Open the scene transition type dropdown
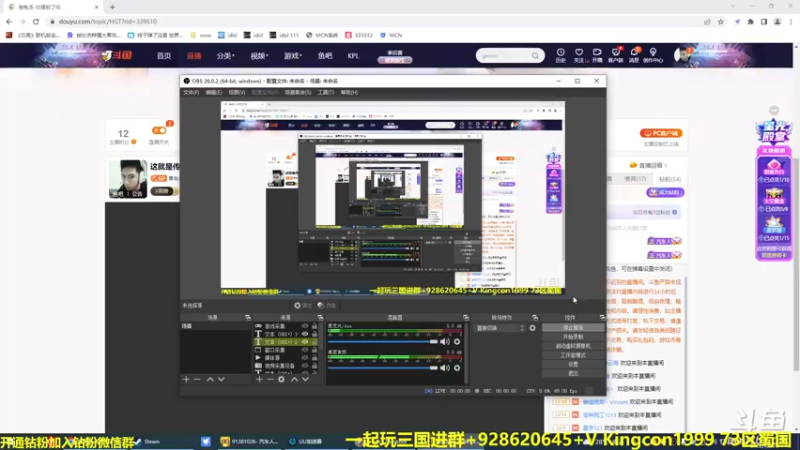This screenshot has width=800, height=450. (x=499, y=328)
